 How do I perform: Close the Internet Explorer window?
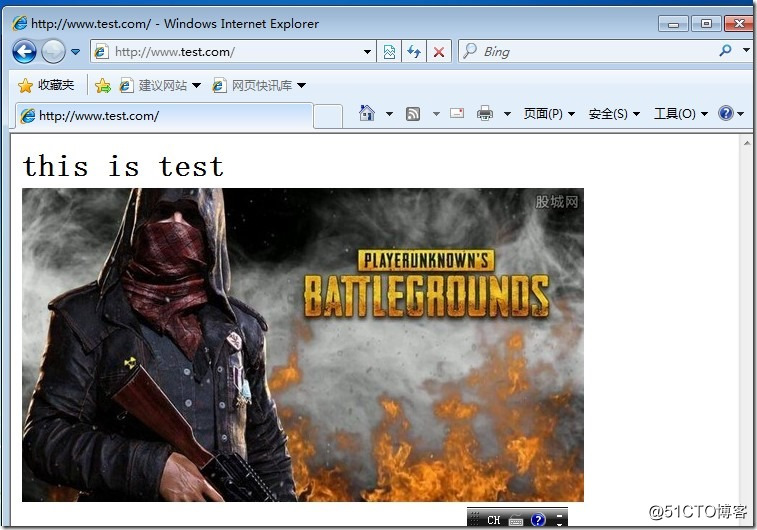[739, 24]
